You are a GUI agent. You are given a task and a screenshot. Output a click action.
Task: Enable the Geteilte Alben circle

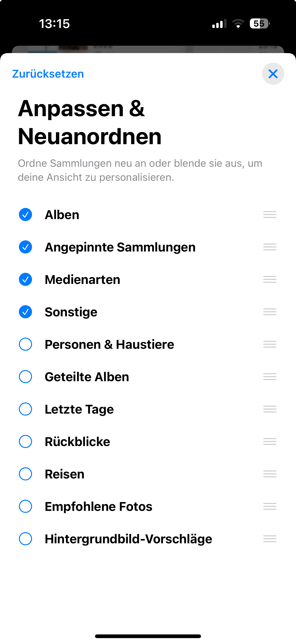coord(26,377)
